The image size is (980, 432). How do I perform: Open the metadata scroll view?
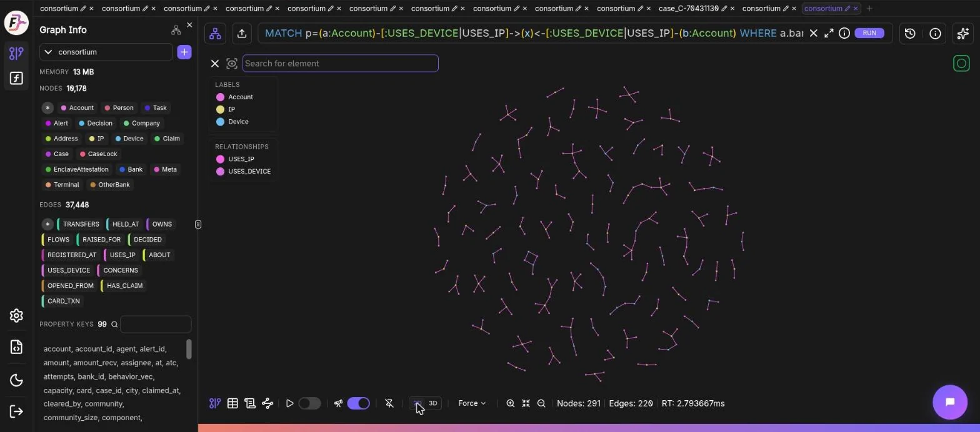point(250,403)
